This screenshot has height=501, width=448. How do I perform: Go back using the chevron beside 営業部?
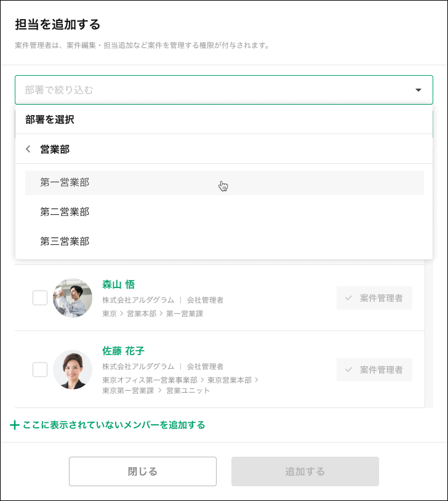[x=28, y=149]
